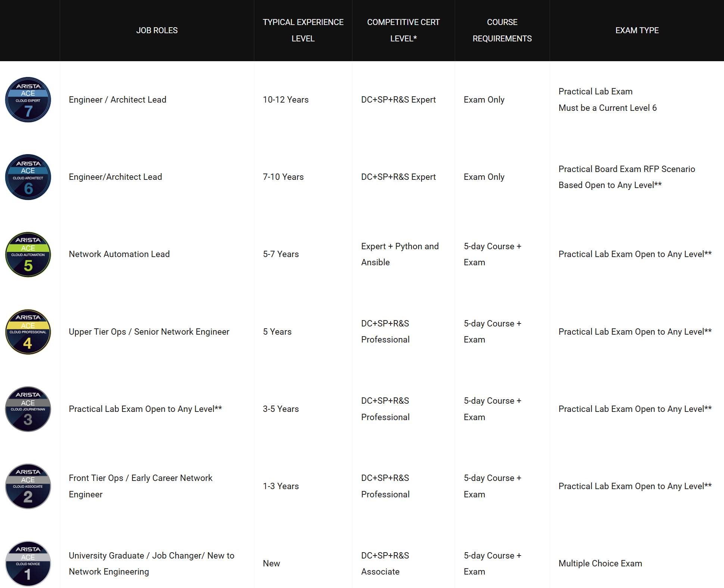
Task: Click Practical Board Exam RFP Scenario text
Action: pyautogui.click(x=627, y=169)
